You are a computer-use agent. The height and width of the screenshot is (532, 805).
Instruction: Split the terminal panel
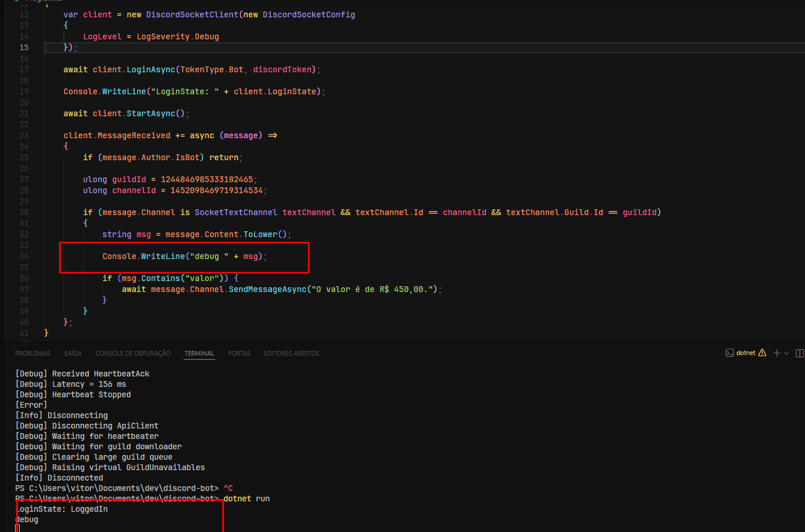[800, 353]
